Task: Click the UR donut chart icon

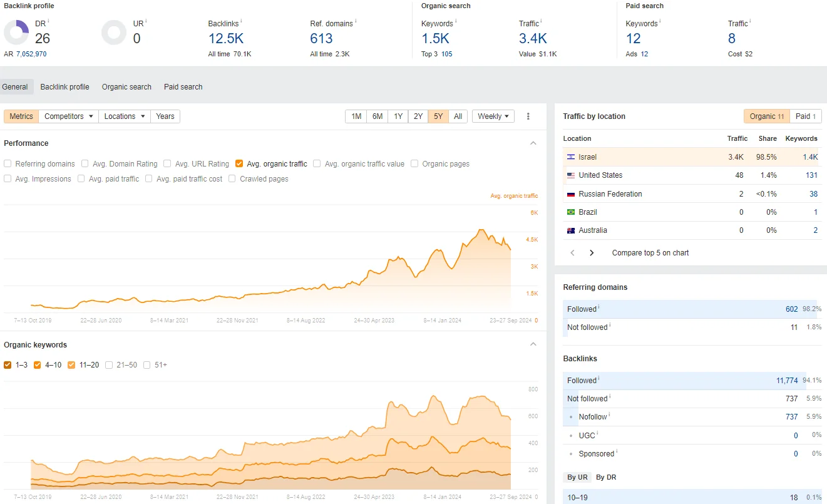Action: coord(114,33)
